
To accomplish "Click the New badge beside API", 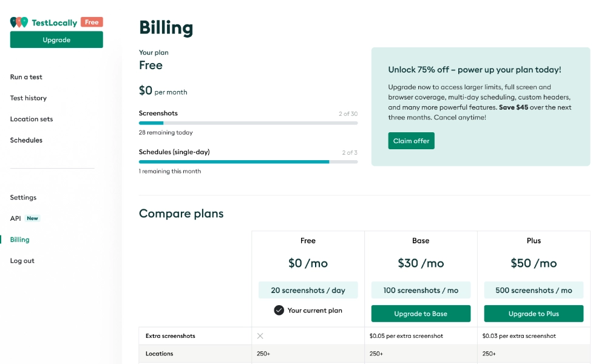I will click(33, 218).
